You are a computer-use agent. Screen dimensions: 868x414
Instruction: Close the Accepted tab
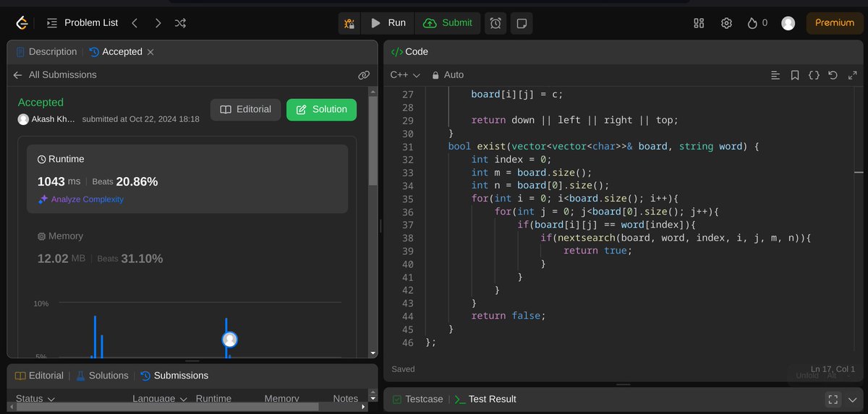click(x=150, y=52)
